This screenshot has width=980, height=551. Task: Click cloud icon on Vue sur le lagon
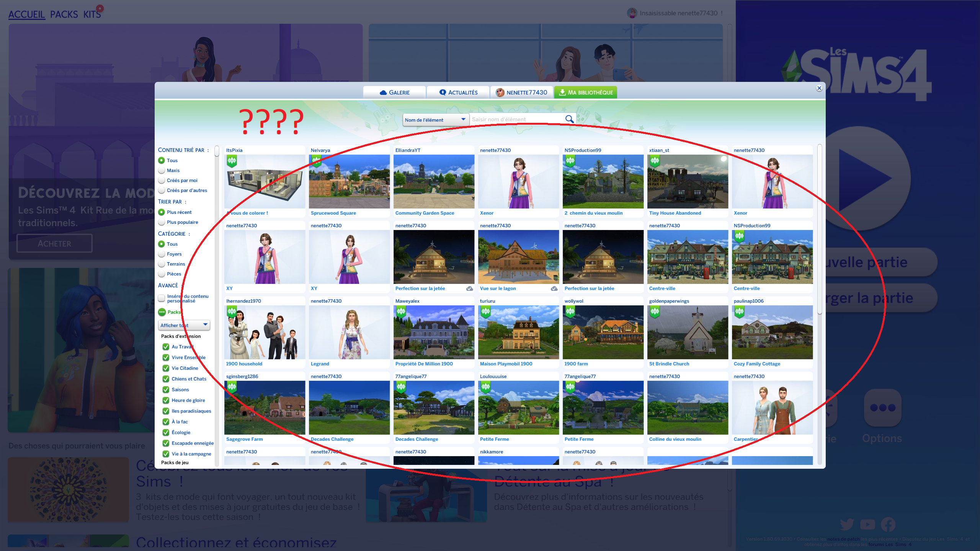coord(554,289)
